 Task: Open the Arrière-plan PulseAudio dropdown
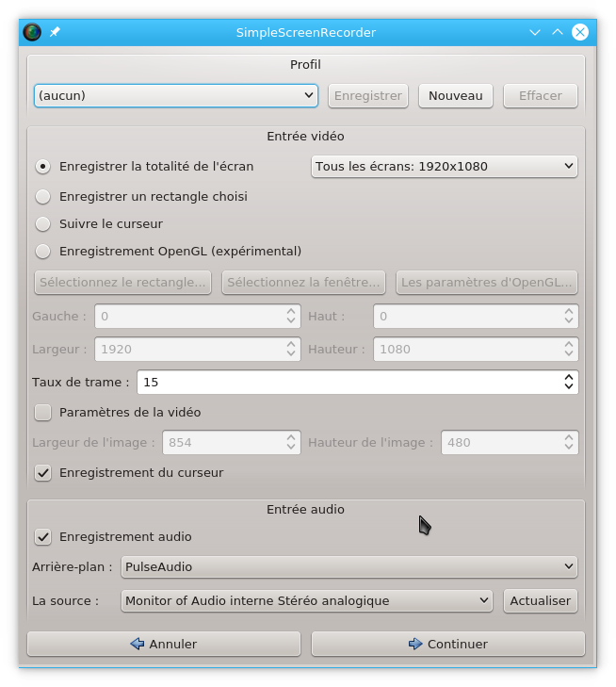349,567
